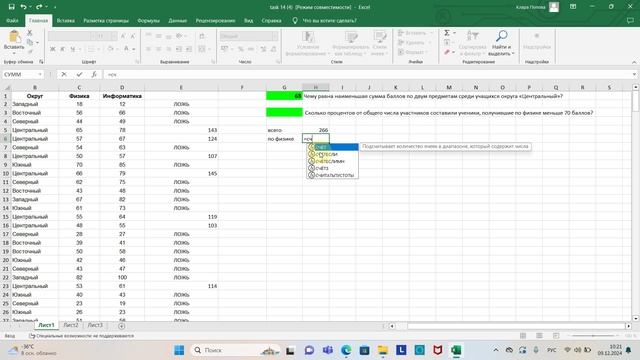Open Microsoft Edge from the taskbar

(346, 350)
